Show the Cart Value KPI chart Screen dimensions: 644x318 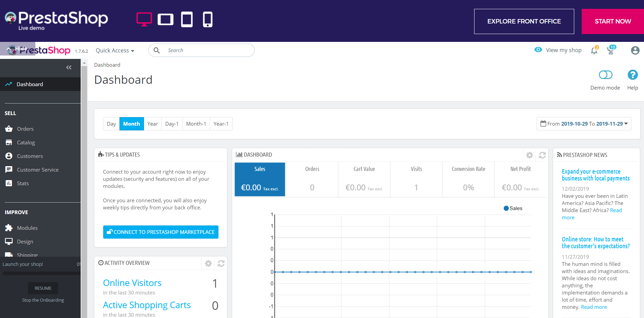[364, 179]
